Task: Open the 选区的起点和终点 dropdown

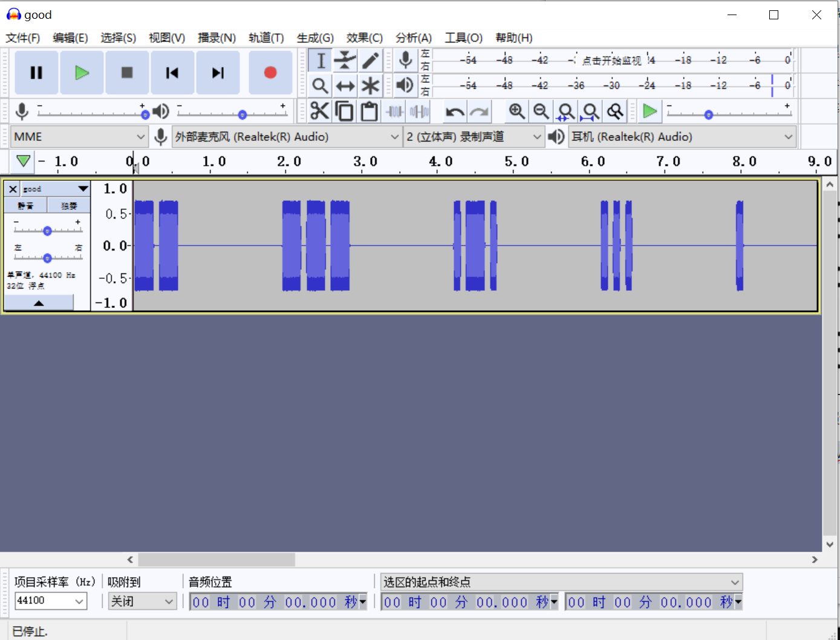Action: point(562,582)
